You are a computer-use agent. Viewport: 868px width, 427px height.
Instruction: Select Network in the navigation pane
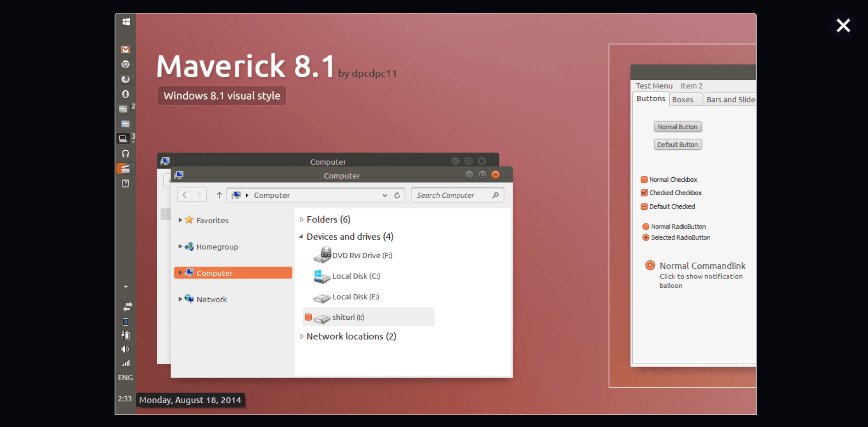(211, 300)
